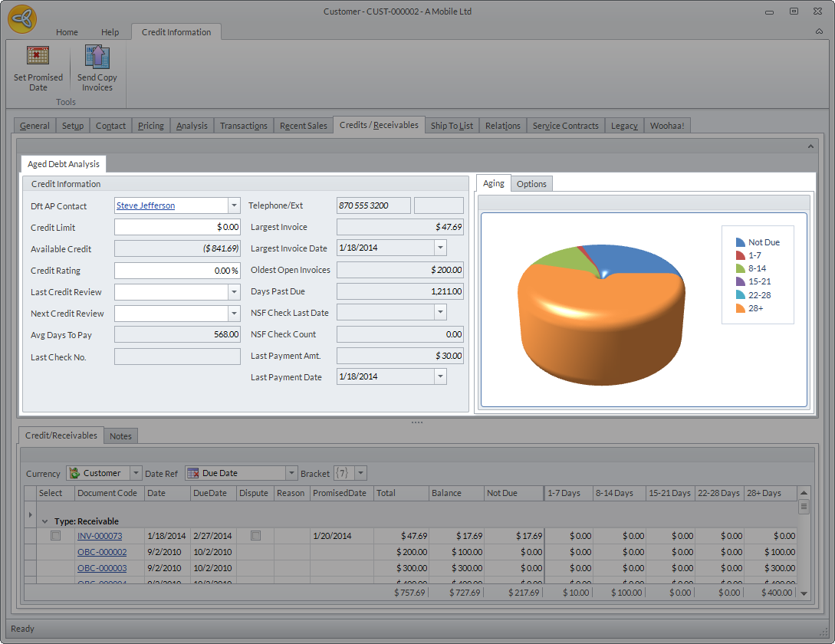The height and width of the screenshot is (644, 835).
Task: Collapse the ribbon with the top-right chevron
Action: (819, 32)
